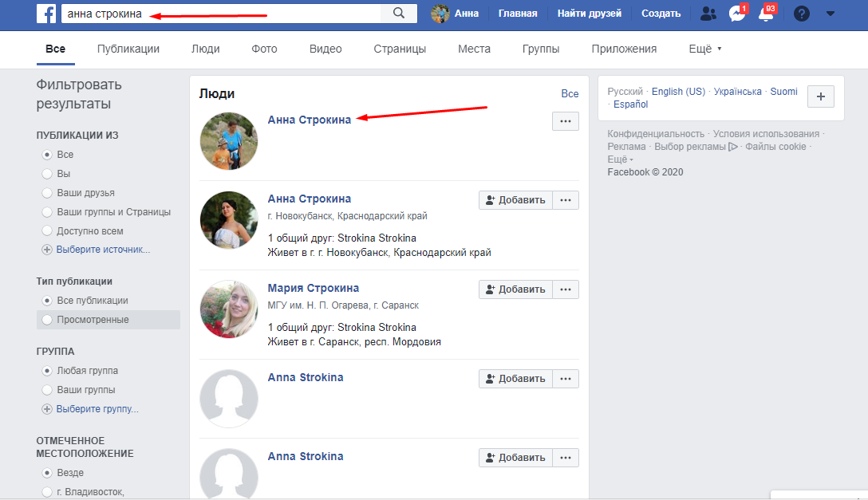Switch to the Приложения tab

624,49
